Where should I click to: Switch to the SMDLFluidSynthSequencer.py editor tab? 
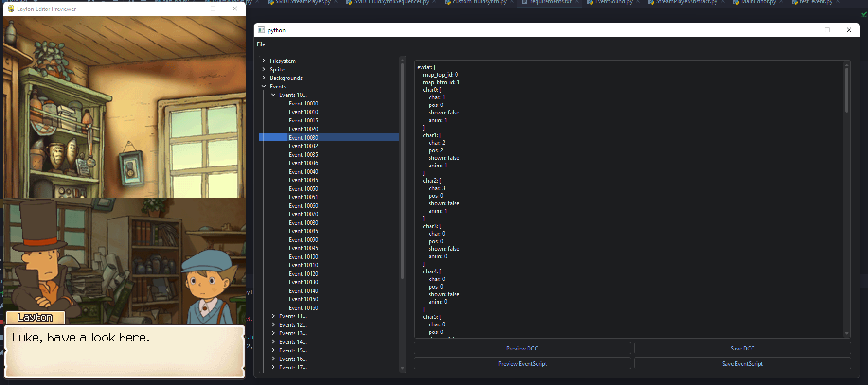point(391,2)
